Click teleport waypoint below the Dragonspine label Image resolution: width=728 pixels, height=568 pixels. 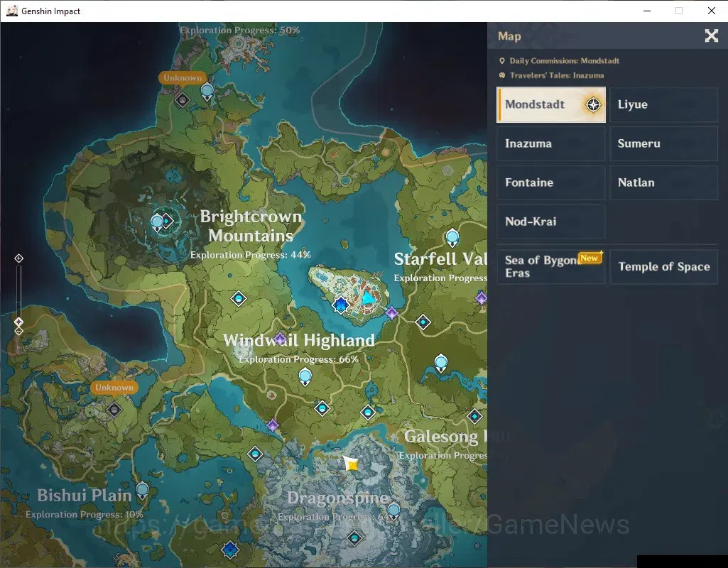coord(354,538)
